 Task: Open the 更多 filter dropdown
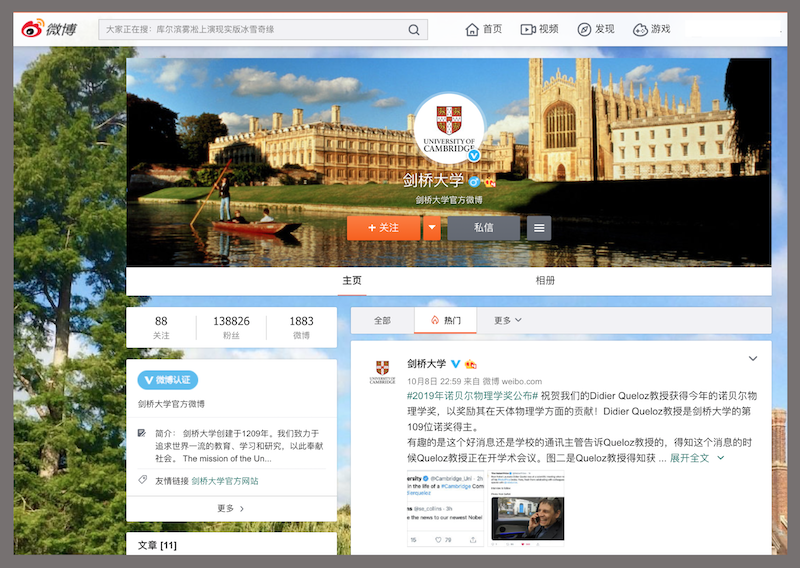pyautogui.click(x=508, y=320)
